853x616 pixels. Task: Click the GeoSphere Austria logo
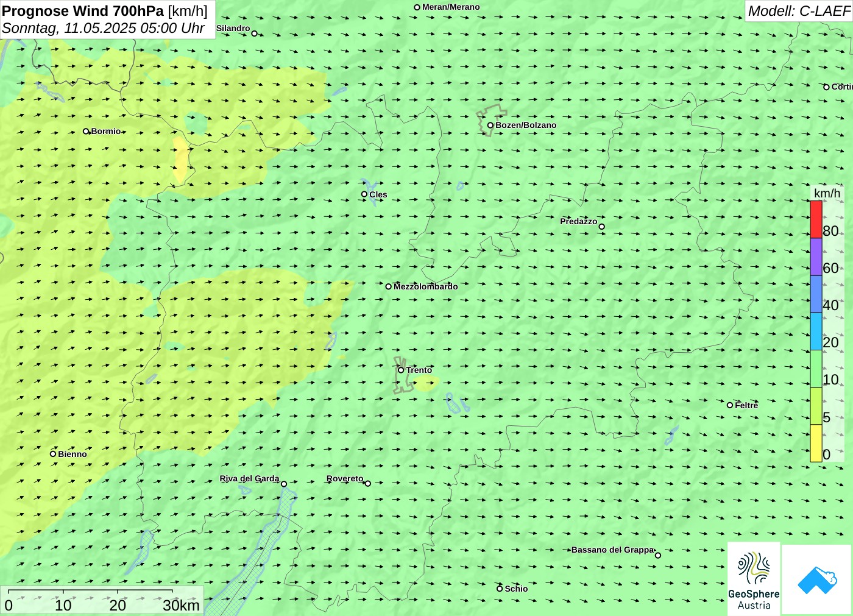(754, 578)
